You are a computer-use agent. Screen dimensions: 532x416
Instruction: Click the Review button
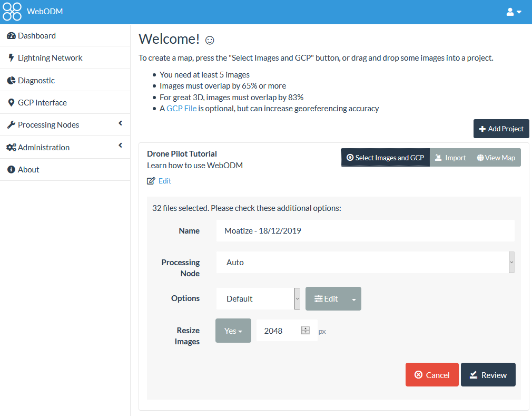pyautogui.click(x=488, y=374)
